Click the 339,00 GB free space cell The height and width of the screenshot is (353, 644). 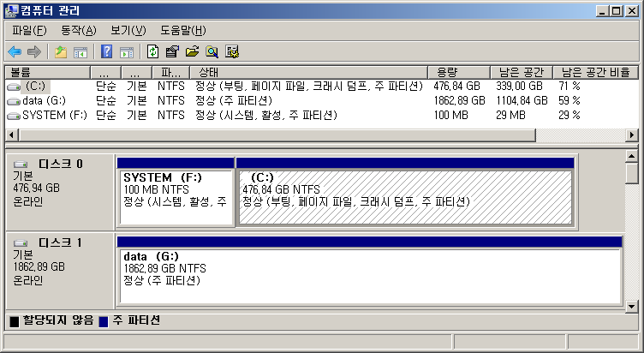point(519,87)
